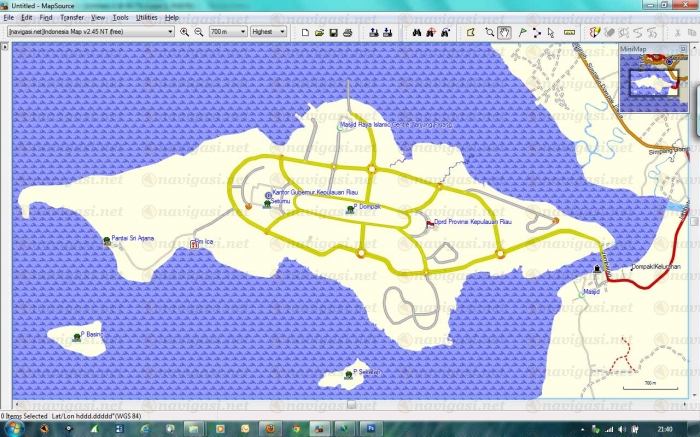Open the Utilities menu
This screenshot has height=437, width=700.
[146, 18]
